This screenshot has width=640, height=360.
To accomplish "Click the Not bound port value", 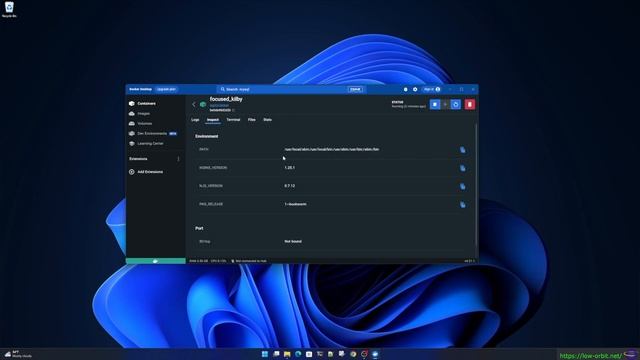I will [x=293, y=241].
